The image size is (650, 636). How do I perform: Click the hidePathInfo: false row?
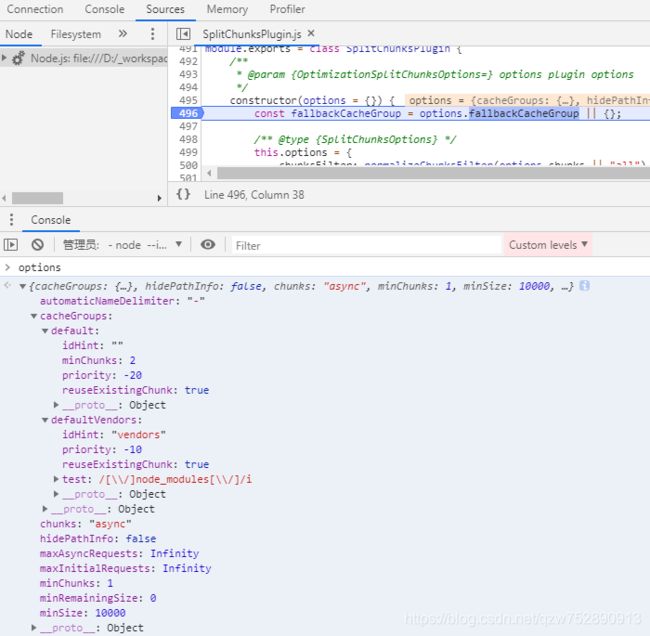[98, 539]
